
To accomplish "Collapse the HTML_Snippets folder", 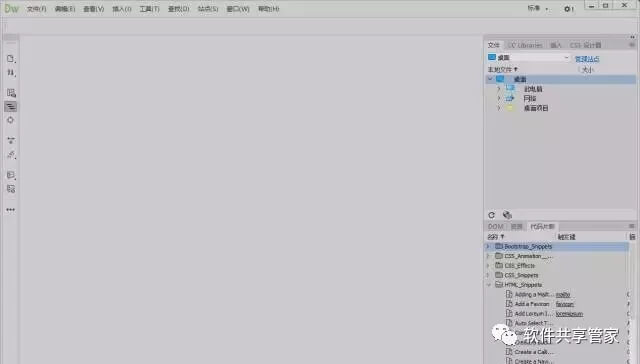I will (x=489, y=285).
